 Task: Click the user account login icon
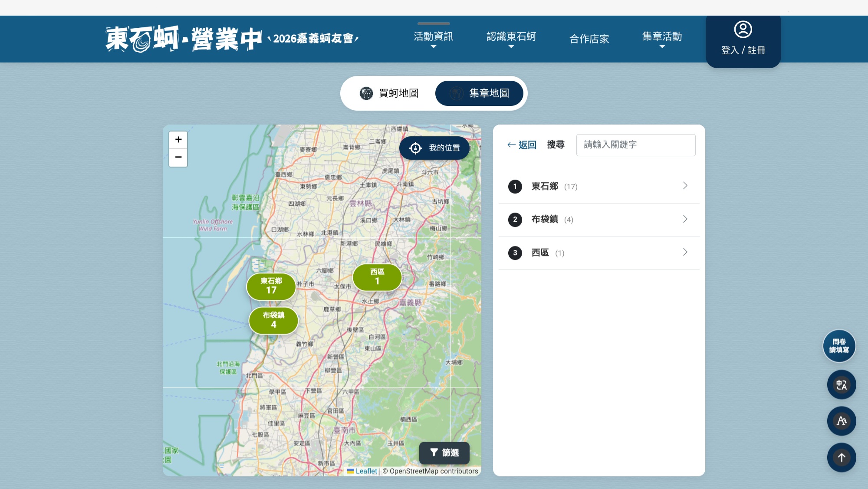(743, 30)
